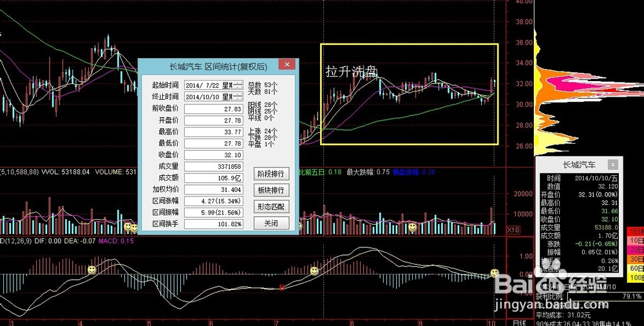Click month 4 on the time axis
This screenshot has width=644, height=326.
[80, 323]
